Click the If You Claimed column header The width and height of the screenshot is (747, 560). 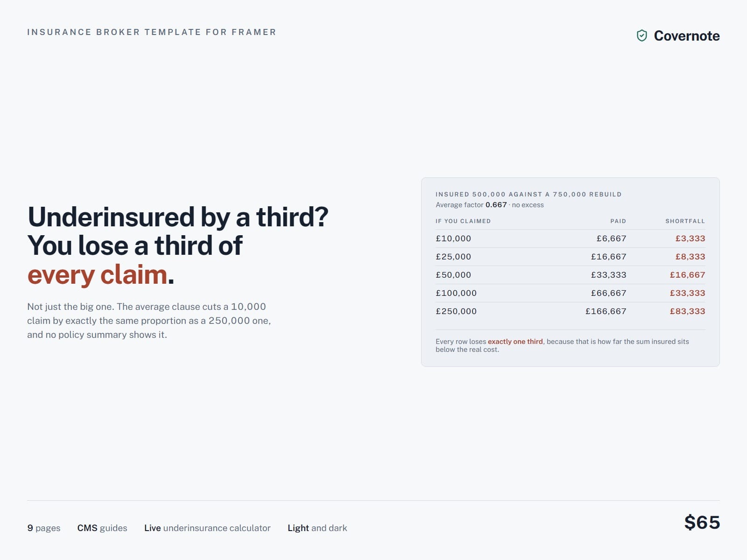coord(463,221)
